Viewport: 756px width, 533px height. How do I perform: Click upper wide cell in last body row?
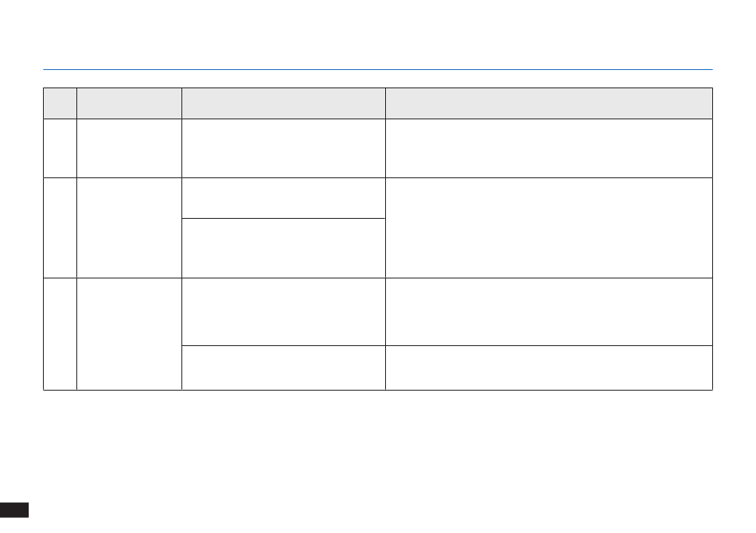click(x=549, y=312)
